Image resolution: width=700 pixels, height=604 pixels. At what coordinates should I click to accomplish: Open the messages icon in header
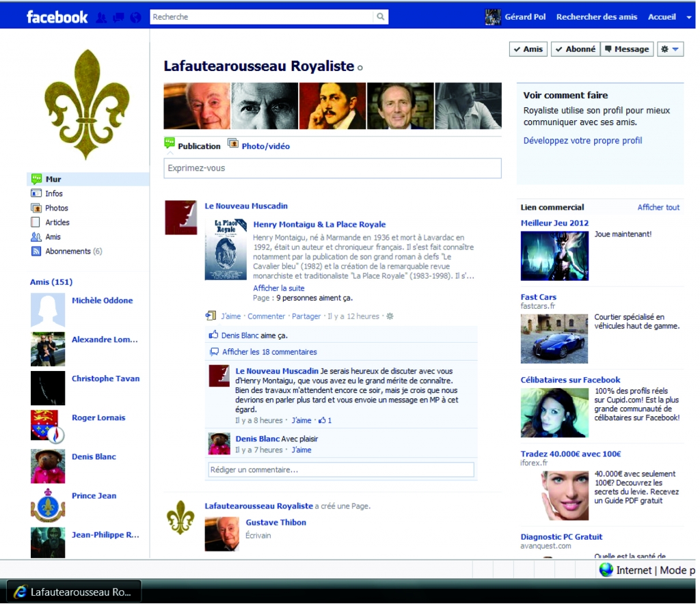click(x=119, y=17)
